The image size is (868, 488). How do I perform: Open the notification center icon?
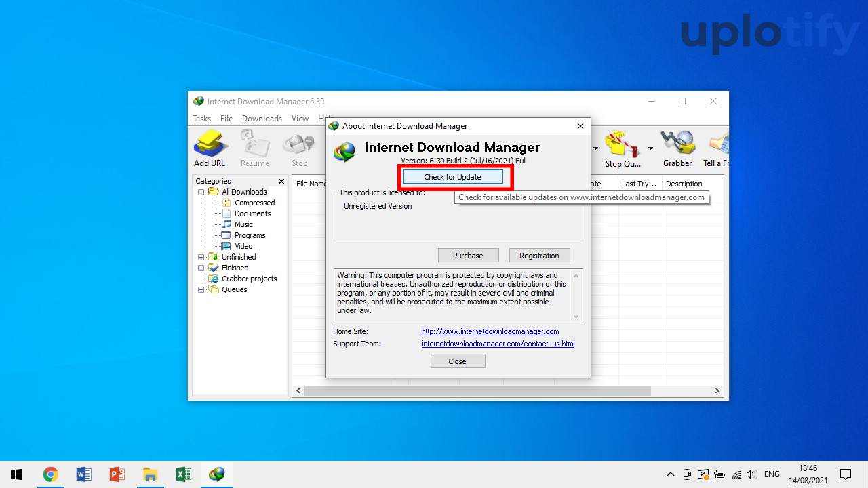pyautogui.click(x=846, y=474)
